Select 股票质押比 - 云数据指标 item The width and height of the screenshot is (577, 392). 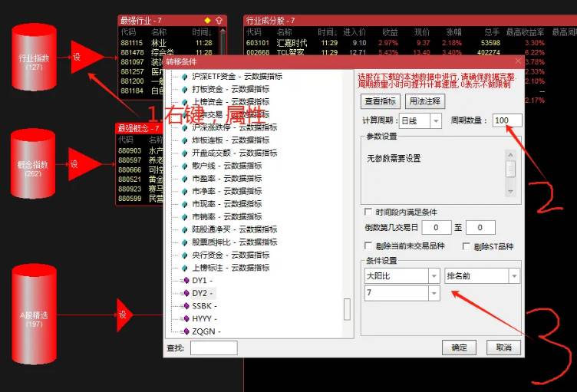(235, 242)
